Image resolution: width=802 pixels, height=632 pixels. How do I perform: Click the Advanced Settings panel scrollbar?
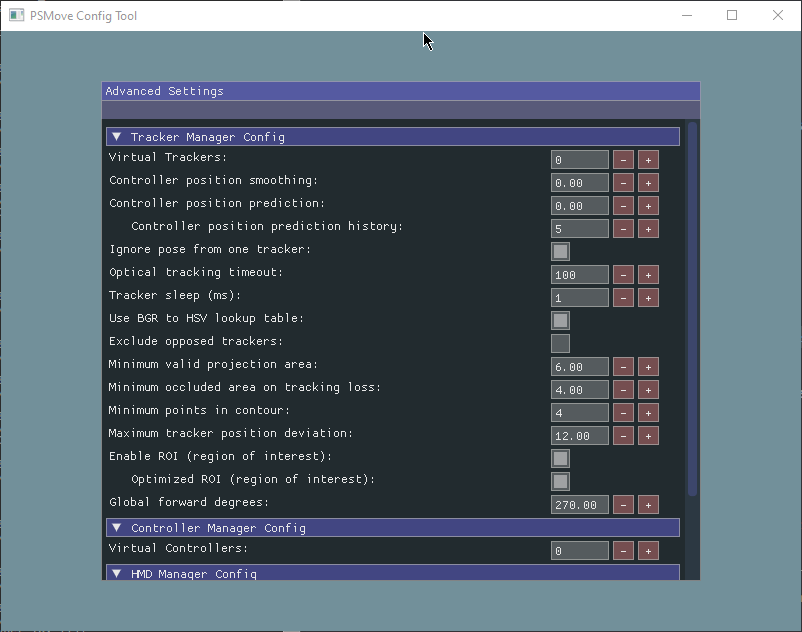point(693,309)
